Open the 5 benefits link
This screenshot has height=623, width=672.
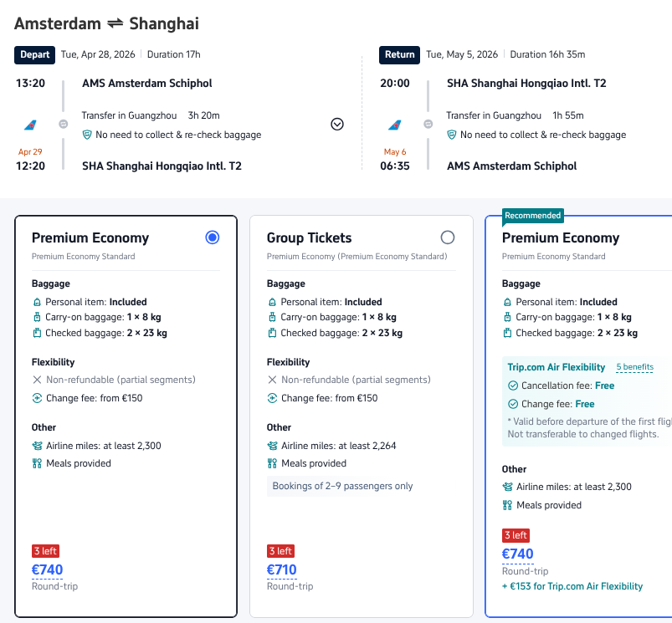tap(634, 367)
